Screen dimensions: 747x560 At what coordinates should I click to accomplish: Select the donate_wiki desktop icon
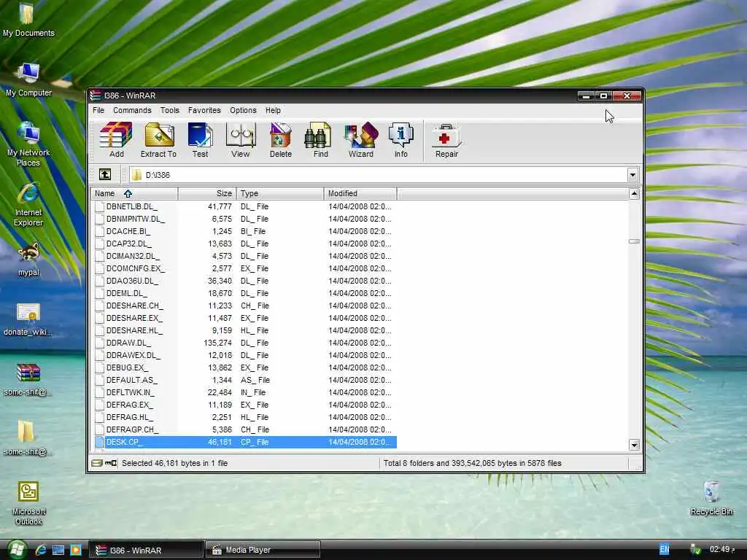(x=28, y=319)
